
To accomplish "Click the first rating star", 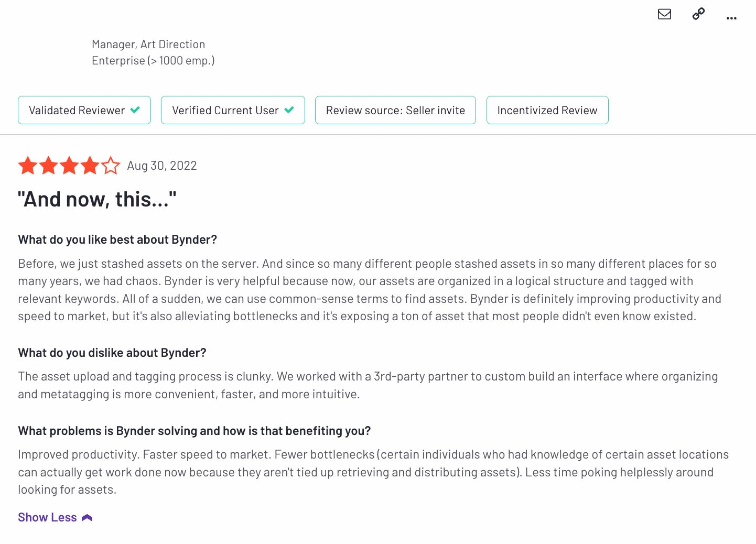I will tap(28, 166).
